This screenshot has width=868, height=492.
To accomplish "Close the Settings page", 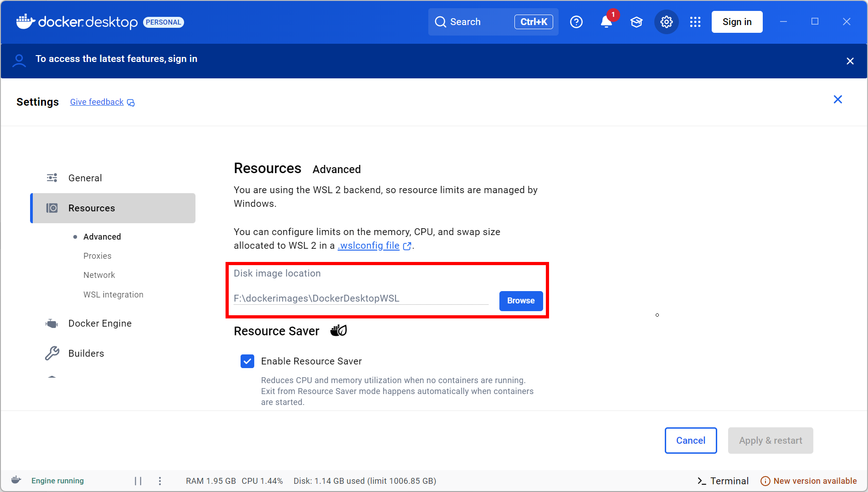I will coord(838,99).
